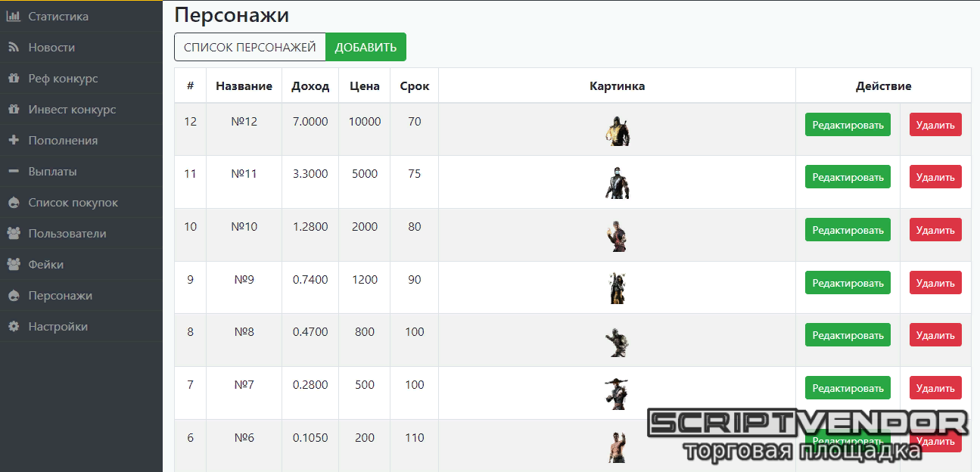Click the picture of character №8
The image size is (980, 472).
coord(618,341)
